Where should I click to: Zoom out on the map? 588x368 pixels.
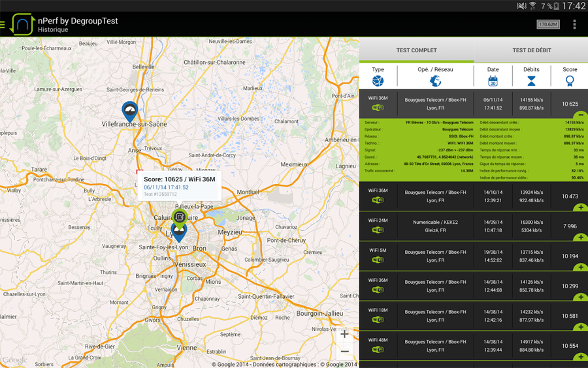(x=344, y=351)
